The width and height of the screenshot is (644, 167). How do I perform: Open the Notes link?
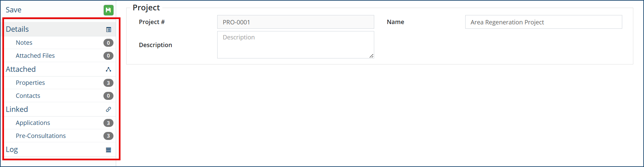(x=24, y=43)
